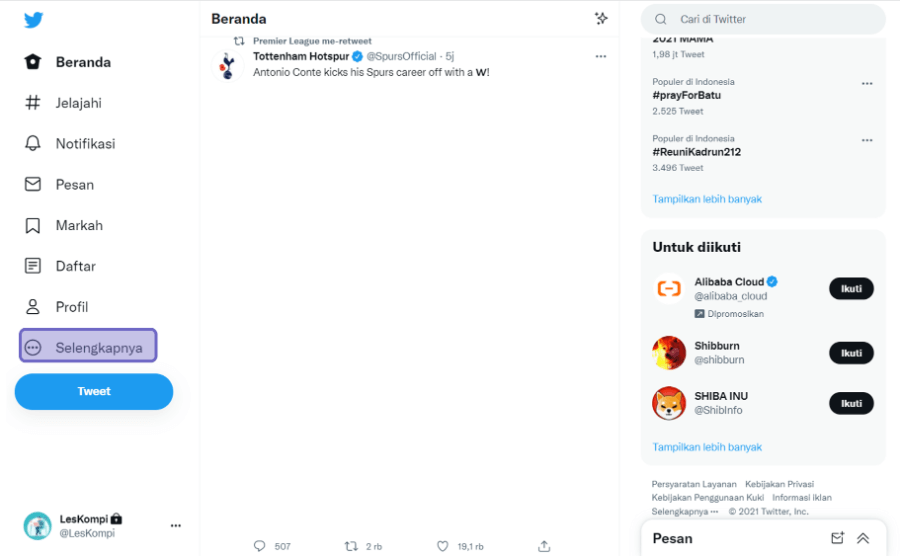Click the share icon under the tweet
The image size is (900, 556).
click(544, 546)
